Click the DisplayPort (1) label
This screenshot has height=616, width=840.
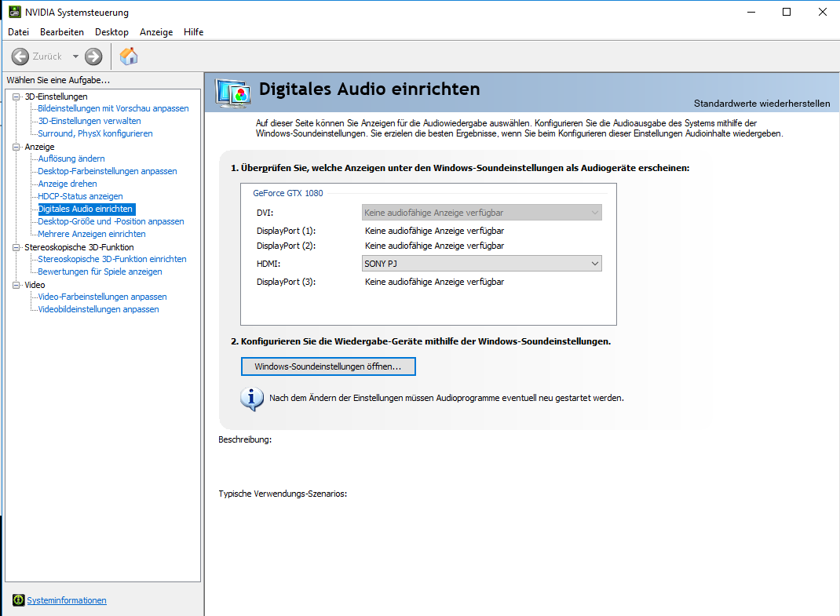click(286, 231)
